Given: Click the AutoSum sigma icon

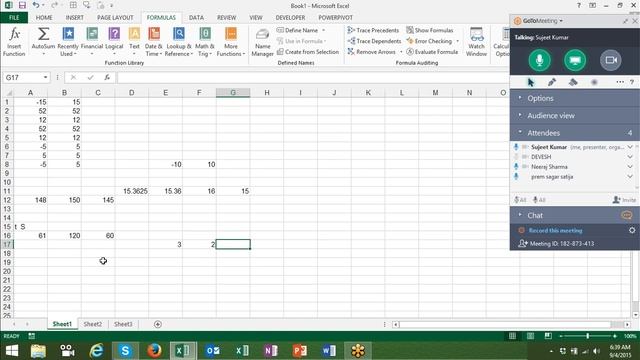Looking at the screenshot, I should 43,34.
